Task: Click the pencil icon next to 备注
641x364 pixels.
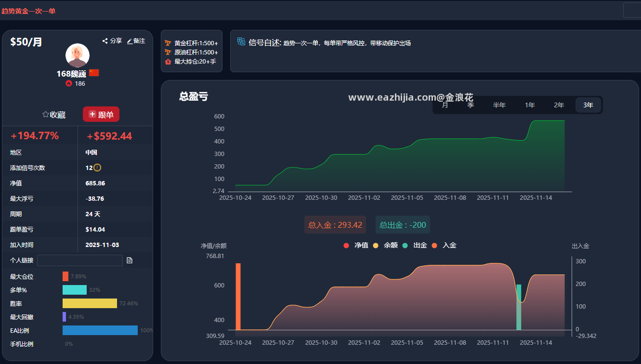Action: pyautogui.click(x=129, y=41)
